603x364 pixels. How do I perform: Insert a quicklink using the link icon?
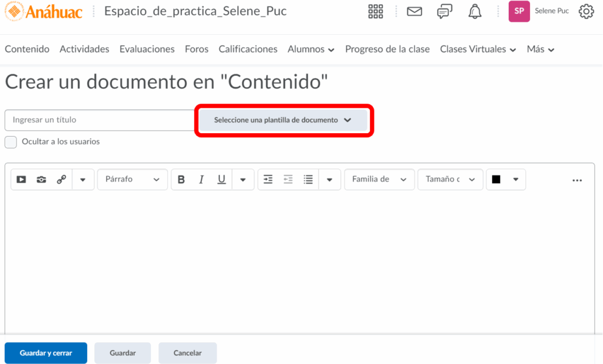click(61, 180)
